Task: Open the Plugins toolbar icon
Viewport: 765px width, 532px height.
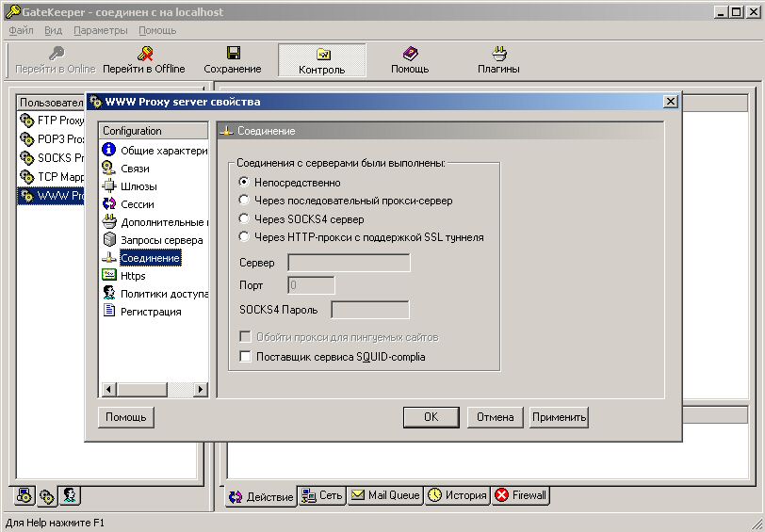Action: click(x=499, y=53)
